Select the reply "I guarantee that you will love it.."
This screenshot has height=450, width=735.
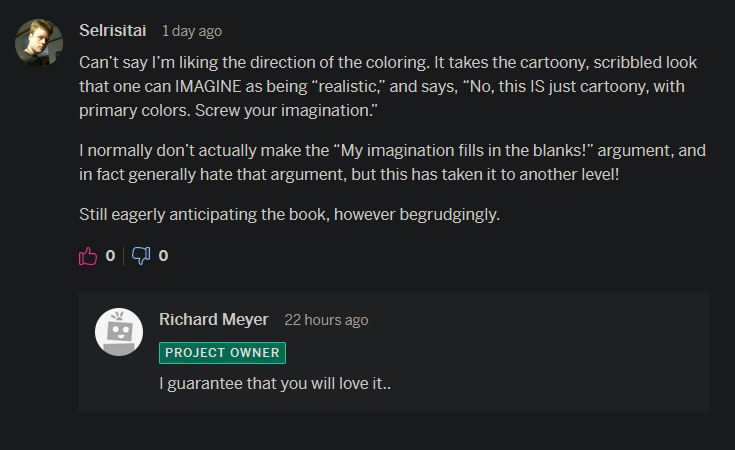(275, 383)
